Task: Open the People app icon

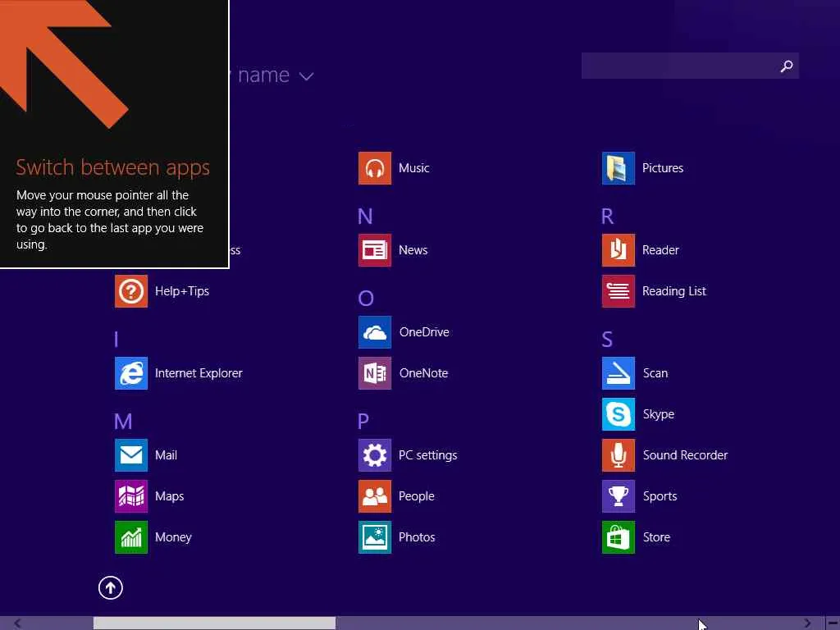Action: (x=374, y=496)
